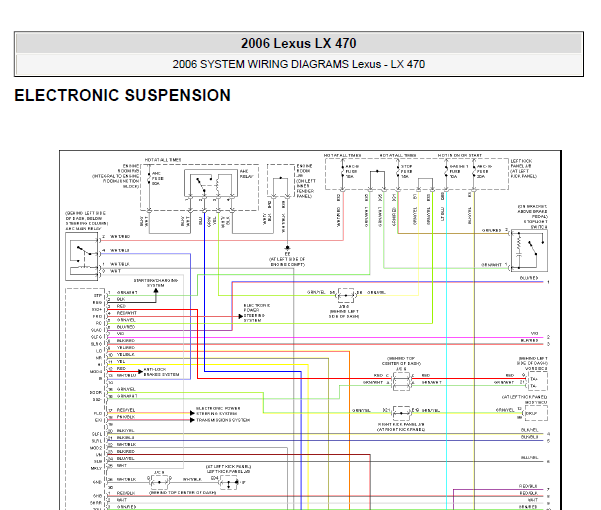Click the 'ENGINE ROOM R/B' label
The image size is (601, 510).
click(x=128, y=169)
